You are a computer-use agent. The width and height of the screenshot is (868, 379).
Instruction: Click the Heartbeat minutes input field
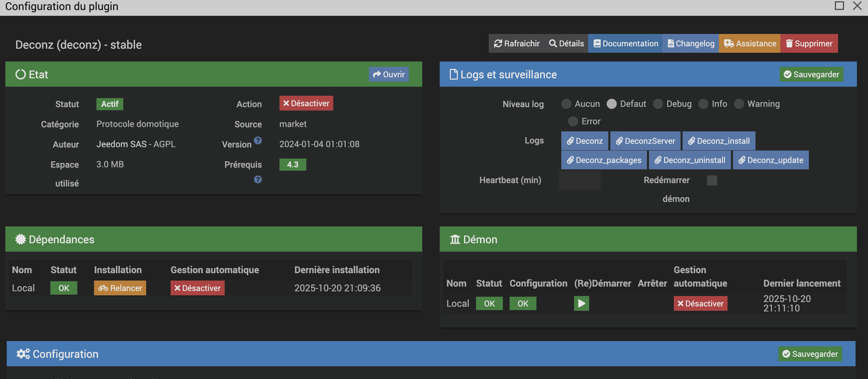(579, 180)
